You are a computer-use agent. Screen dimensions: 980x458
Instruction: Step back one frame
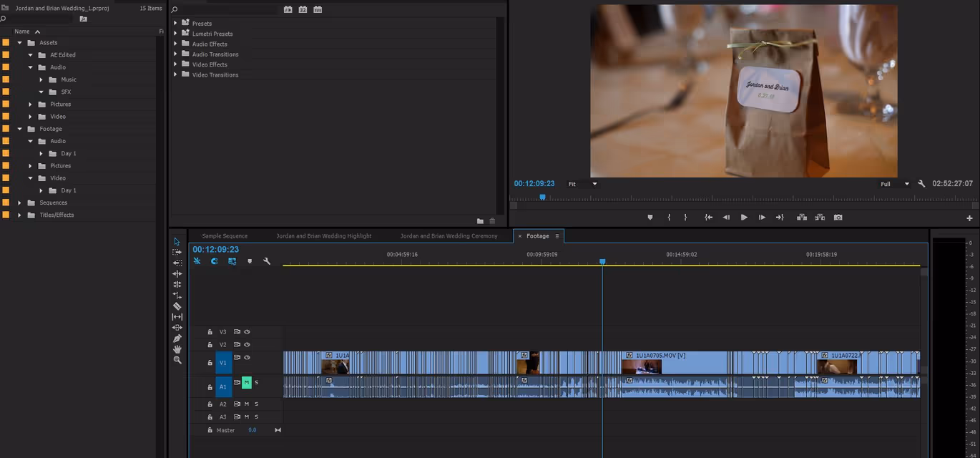click(x=726, y=218)
